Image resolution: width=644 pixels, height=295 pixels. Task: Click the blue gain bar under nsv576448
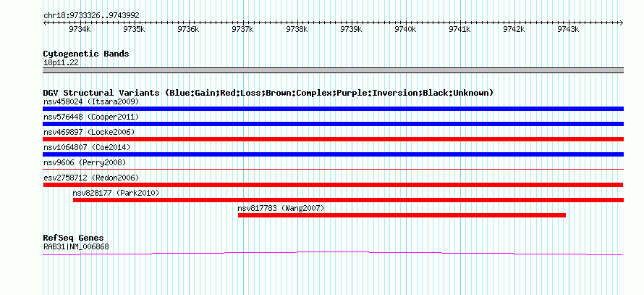tap(333, 124)
